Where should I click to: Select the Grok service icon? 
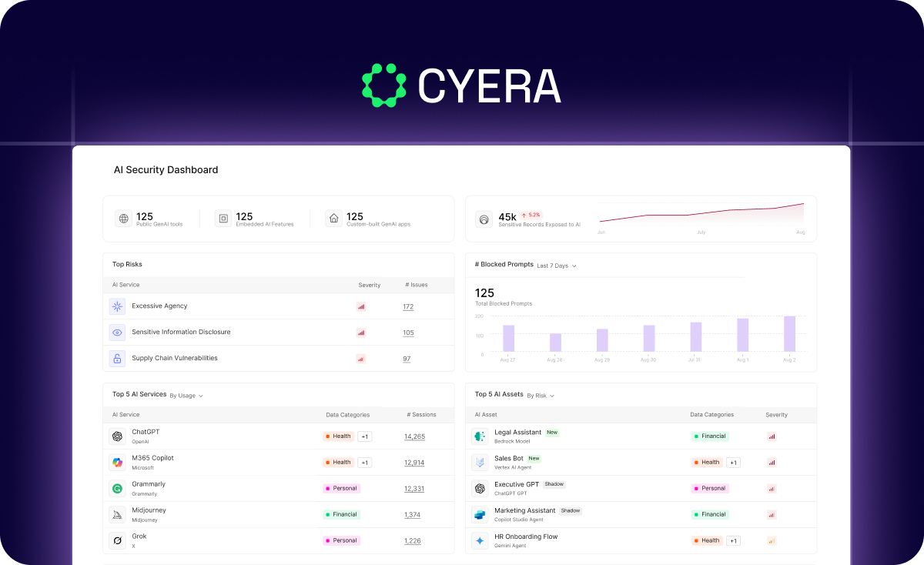(117, 540)
